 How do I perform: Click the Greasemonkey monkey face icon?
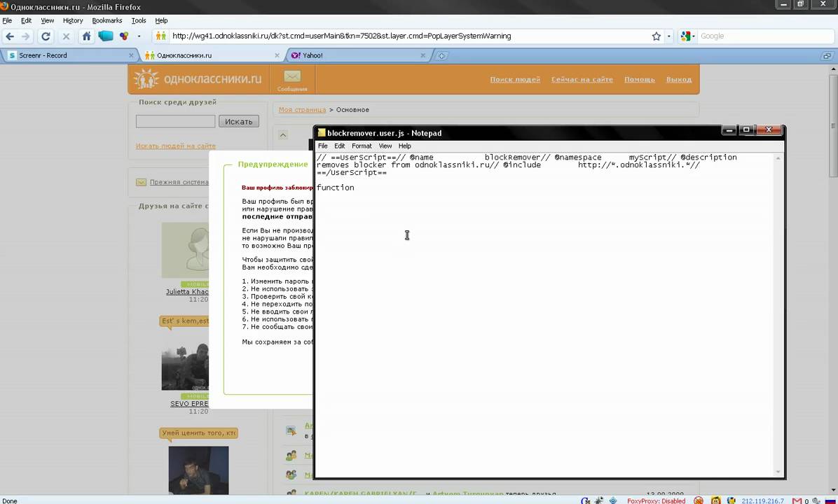click(715, 500)
